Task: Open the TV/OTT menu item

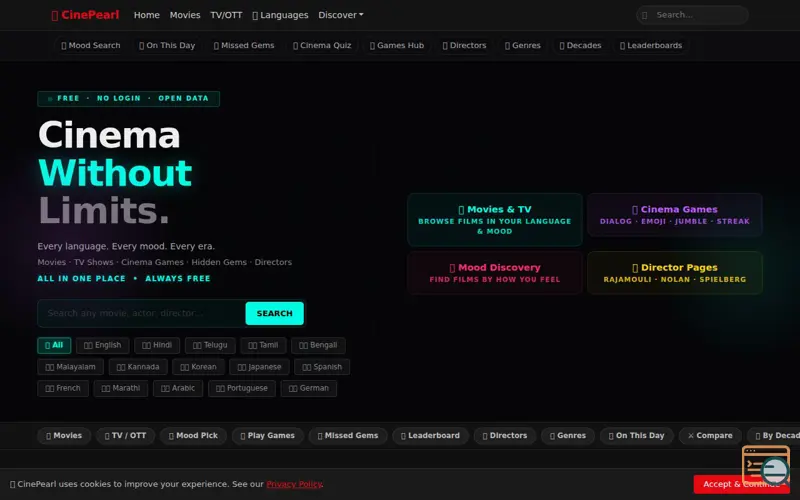Action: point(226,15)
